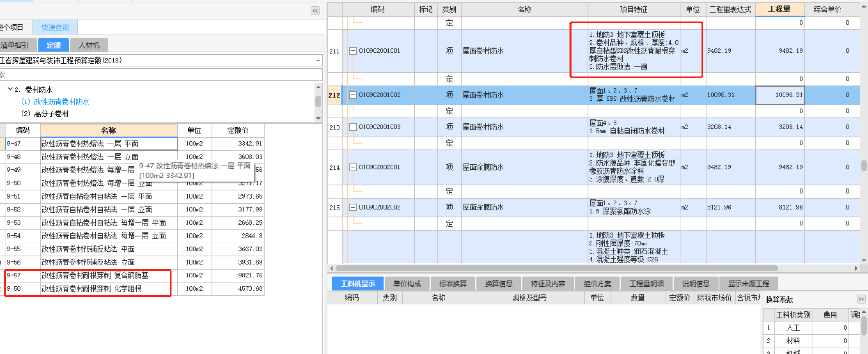Click the bill list horizontal scrollbar
The image size is (868, 354).
(x=556, y=268)
